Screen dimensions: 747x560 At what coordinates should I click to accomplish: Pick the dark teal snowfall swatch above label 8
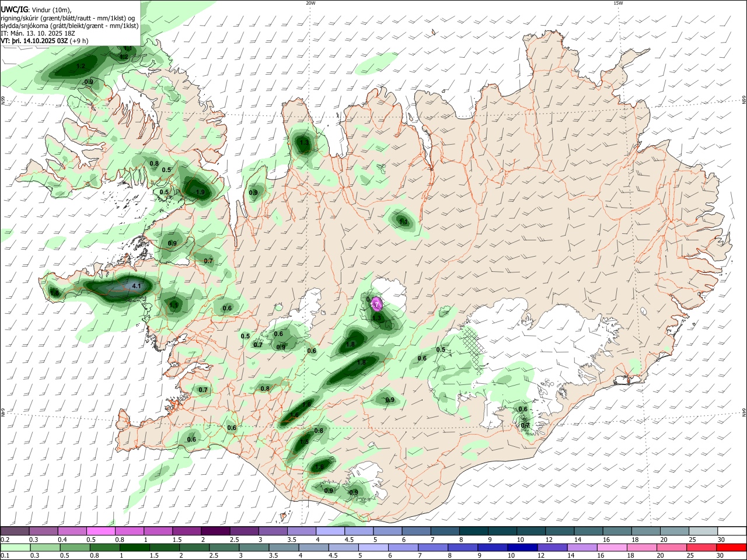point(473,531)
